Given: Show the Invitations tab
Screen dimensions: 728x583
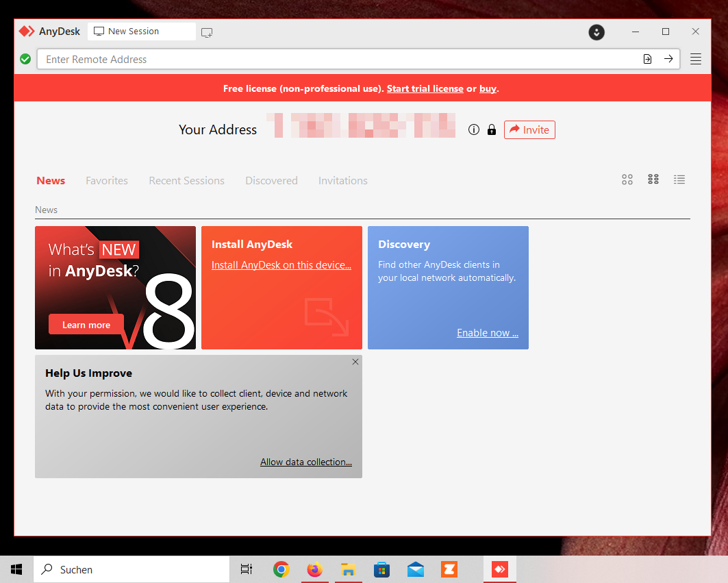Looking at the screenshot, I should point(342,181).
